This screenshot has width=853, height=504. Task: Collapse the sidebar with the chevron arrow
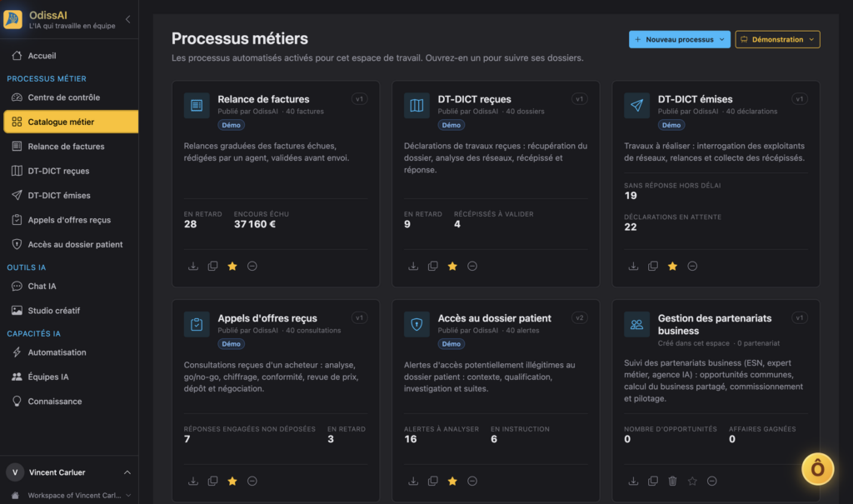[x=127, y=19]
